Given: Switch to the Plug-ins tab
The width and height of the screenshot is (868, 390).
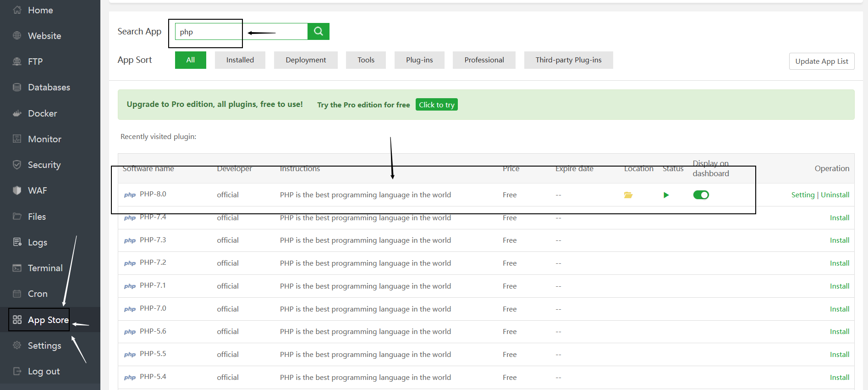Looking at the screenshot, I should (x=419, y=60).
